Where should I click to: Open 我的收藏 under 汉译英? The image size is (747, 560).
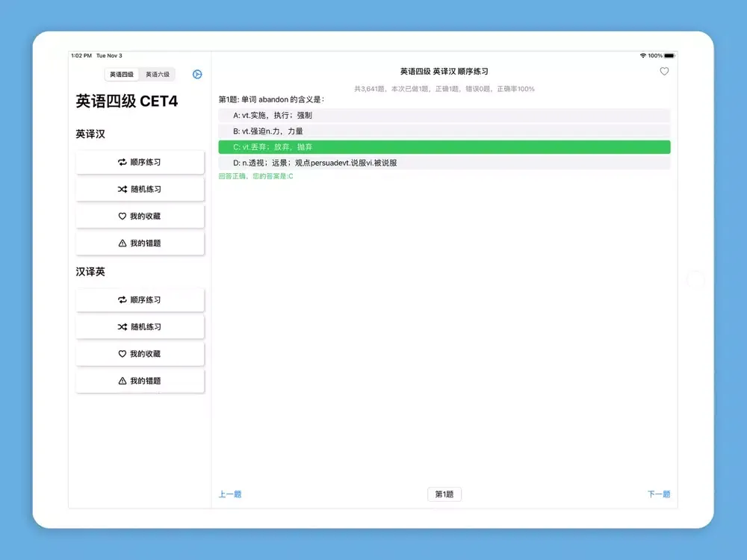[x=140, y=354]
